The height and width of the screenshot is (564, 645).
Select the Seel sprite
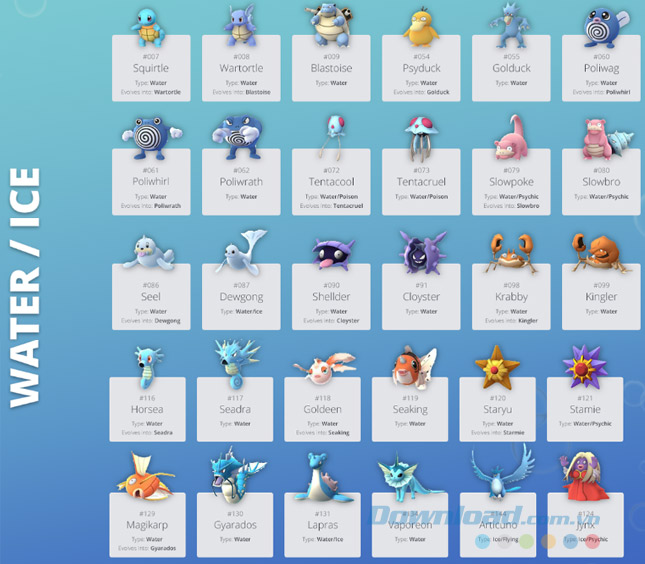[149, 252]
